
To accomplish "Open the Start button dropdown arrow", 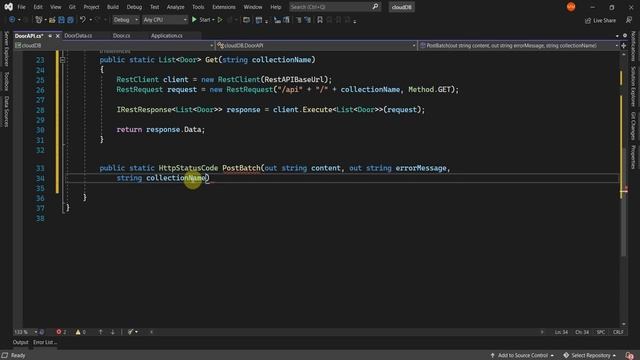I will [213, 20].
